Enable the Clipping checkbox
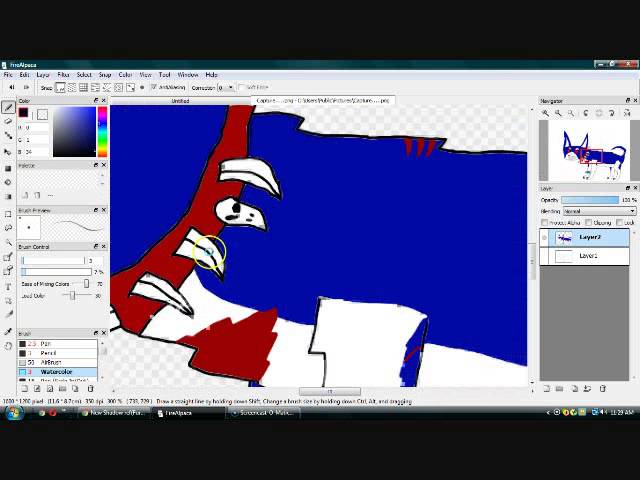This screenshot has width=640, height=480. 588,222
